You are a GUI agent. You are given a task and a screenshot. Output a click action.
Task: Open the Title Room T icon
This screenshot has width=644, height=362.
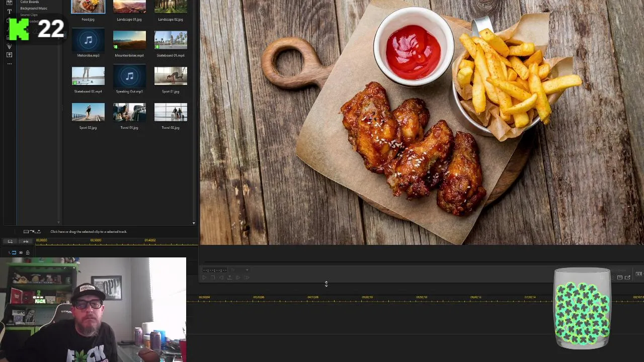pyautogui.click(x=9, y=11)
